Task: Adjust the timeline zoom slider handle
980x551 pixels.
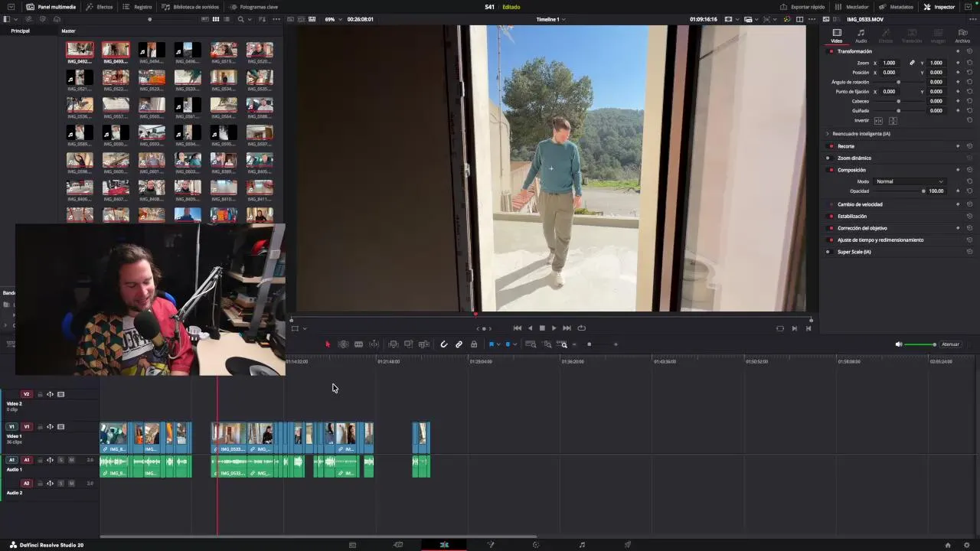Action: click(589, 344)
